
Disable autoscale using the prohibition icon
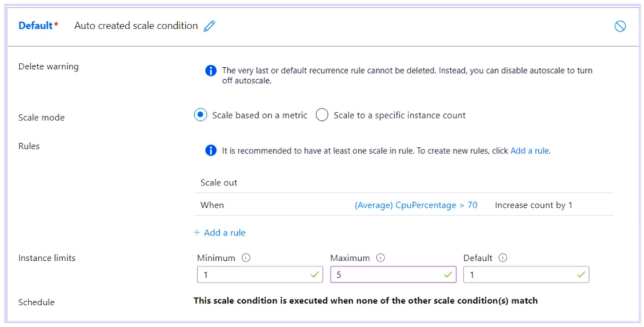pyautogui.click(x=621, y=27)
